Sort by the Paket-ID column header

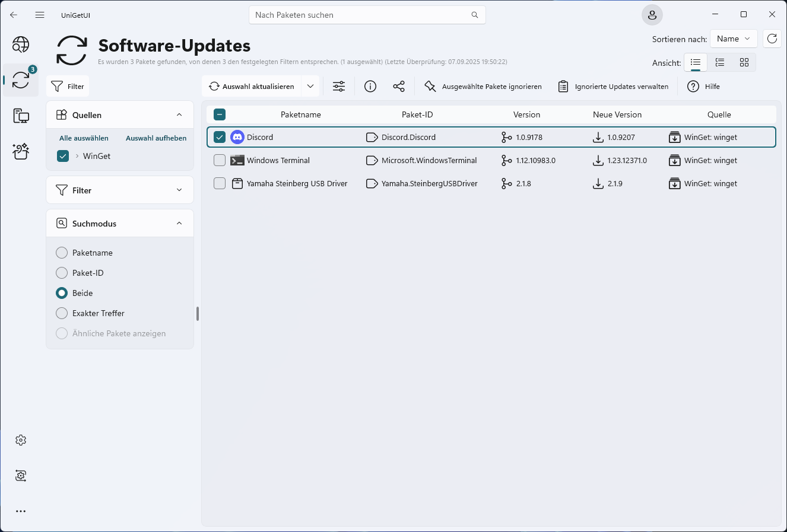coord(417,114)
